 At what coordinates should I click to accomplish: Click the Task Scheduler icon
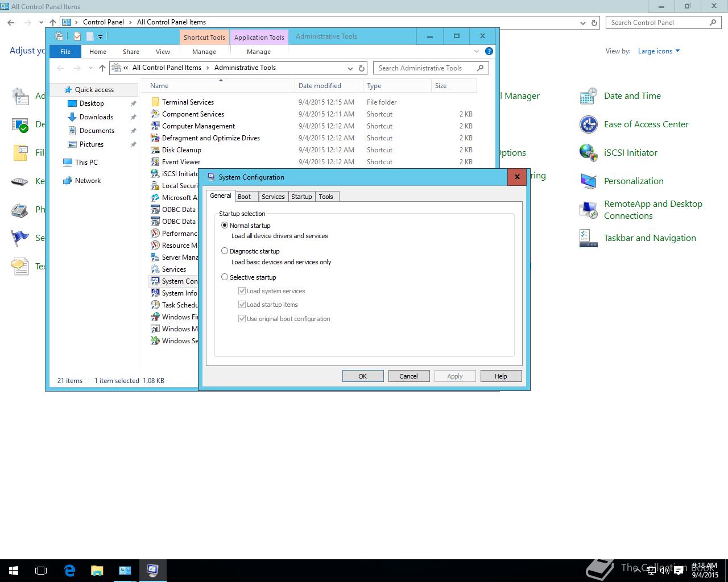coord(155,305)
